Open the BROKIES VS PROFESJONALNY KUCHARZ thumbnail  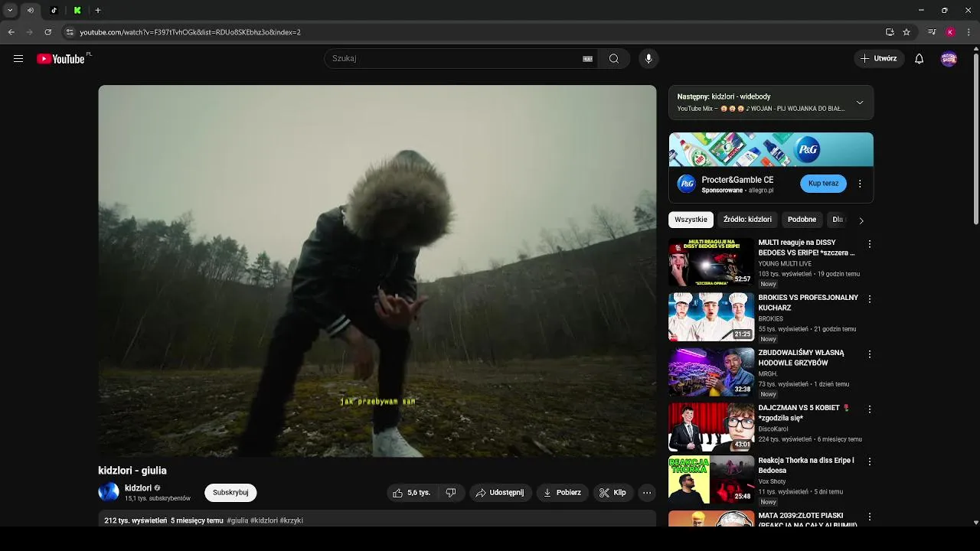[711, 317]
